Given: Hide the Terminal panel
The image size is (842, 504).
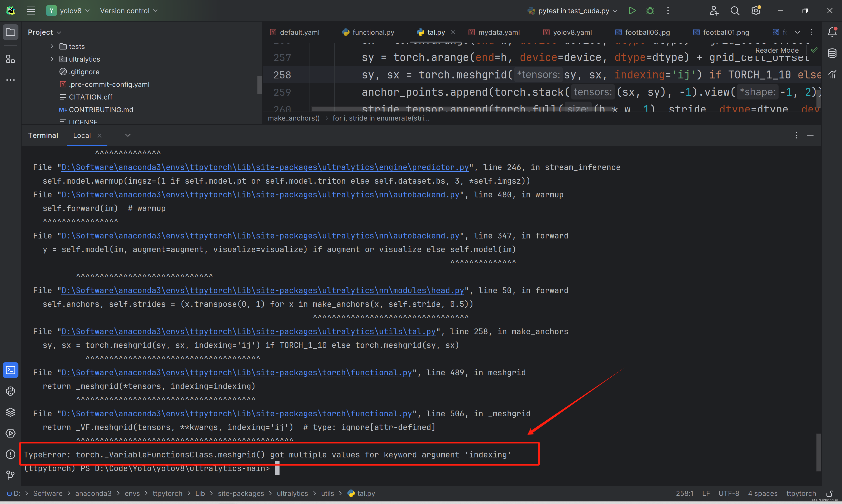Looking at the screenshot, I should click(x=810, y=135).
